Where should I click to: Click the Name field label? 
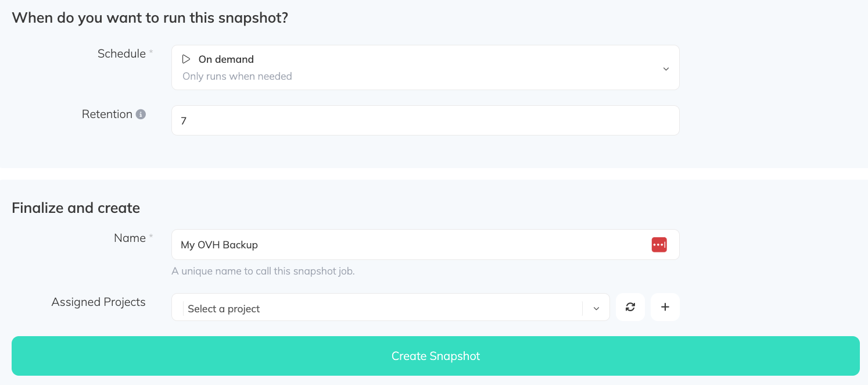pyautogui.click(x=130, y=238)
